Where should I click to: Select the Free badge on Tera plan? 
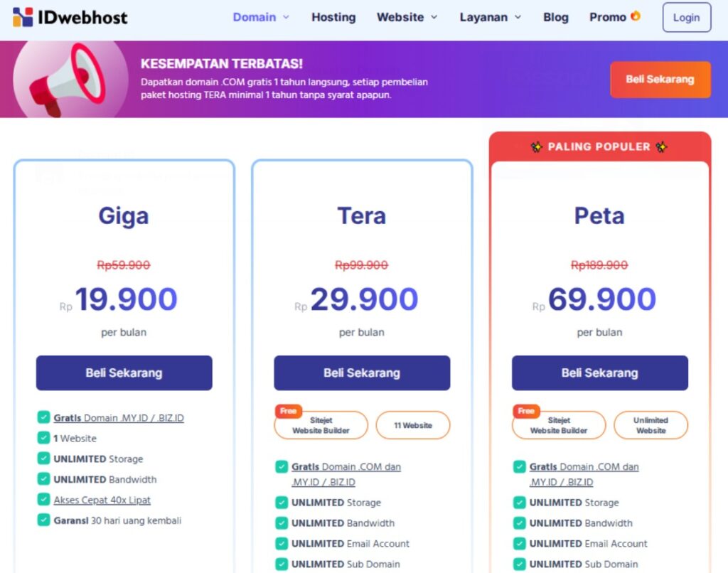[x=288, y=411]
